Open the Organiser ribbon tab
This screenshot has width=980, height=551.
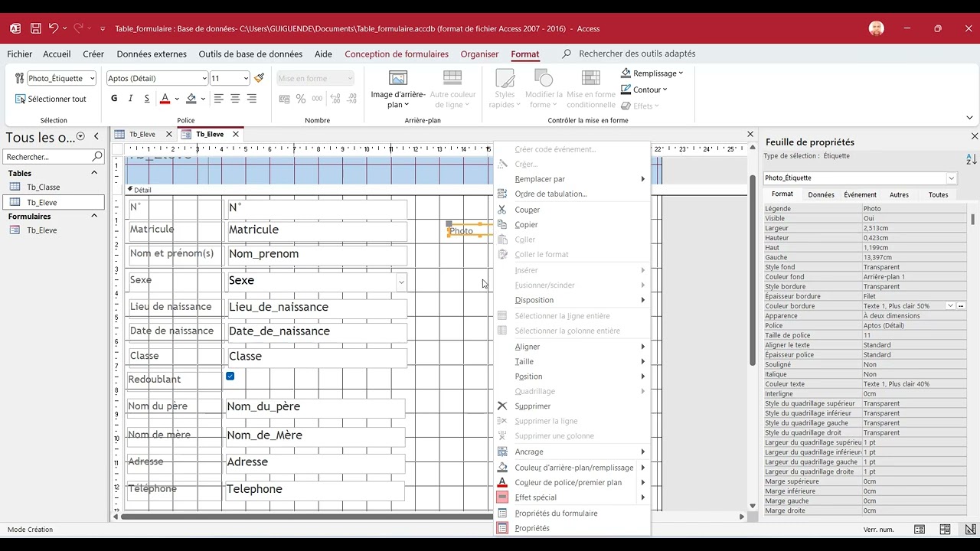(479, 54)
